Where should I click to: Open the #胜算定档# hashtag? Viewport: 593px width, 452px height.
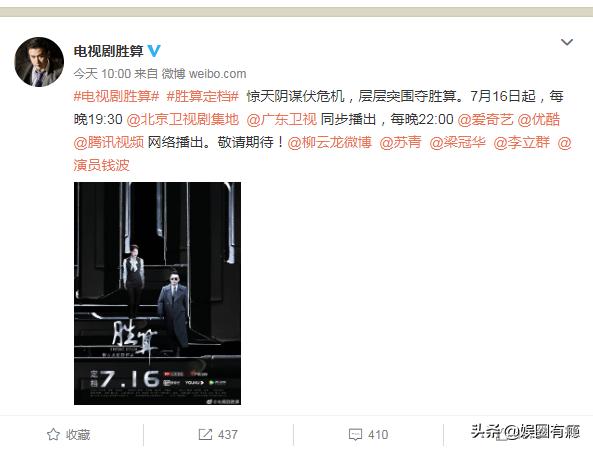point(203,96)
